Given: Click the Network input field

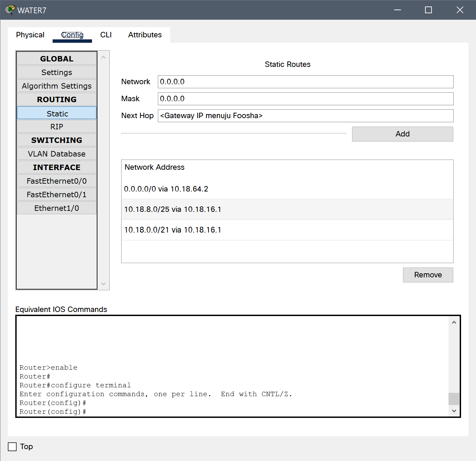Looking at the screenshot, I should (306, 82).
